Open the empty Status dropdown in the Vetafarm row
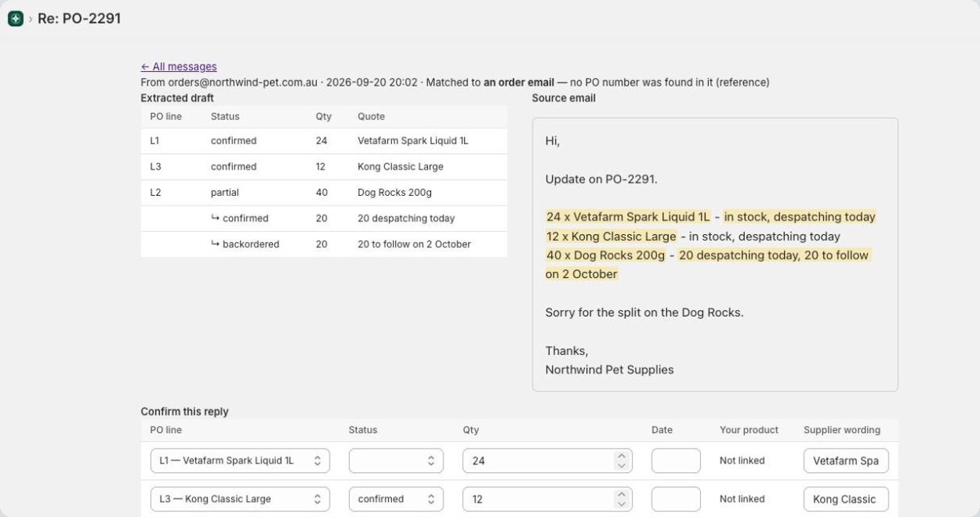 tap(396, 461)
